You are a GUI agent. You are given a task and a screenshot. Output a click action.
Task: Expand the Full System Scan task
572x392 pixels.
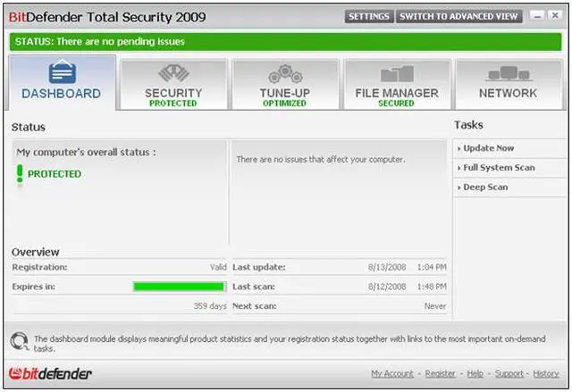pyautogui.click(x=499, y=168)
